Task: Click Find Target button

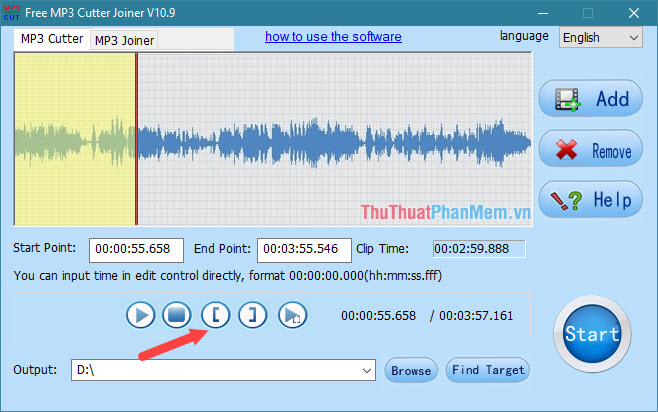Action: pos(488,370)
